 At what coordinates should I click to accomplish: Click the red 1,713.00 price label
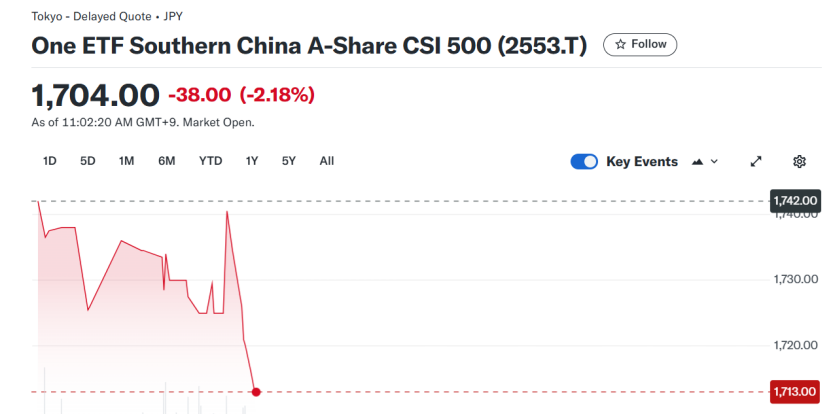pos(795,391)
